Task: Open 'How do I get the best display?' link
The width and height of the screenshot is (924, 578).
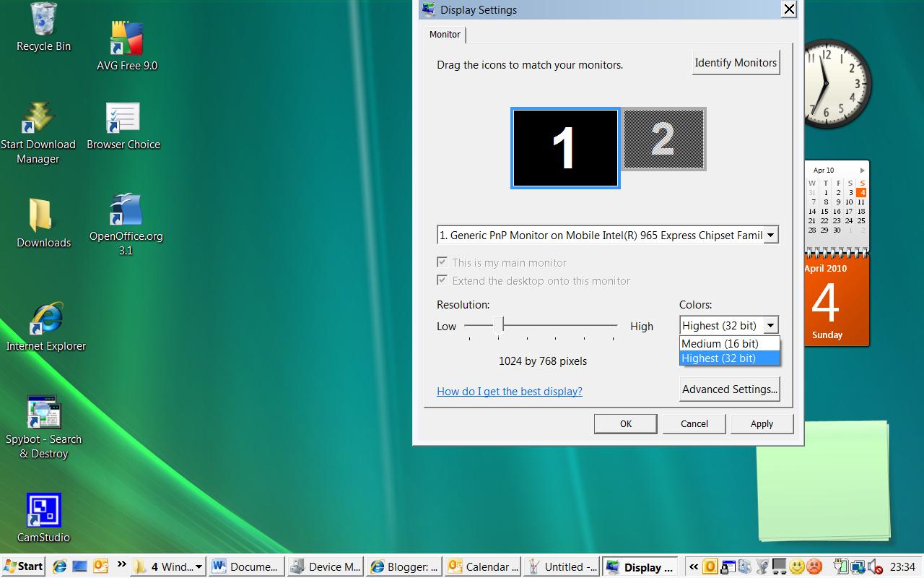Action: (x=509, y=391)
